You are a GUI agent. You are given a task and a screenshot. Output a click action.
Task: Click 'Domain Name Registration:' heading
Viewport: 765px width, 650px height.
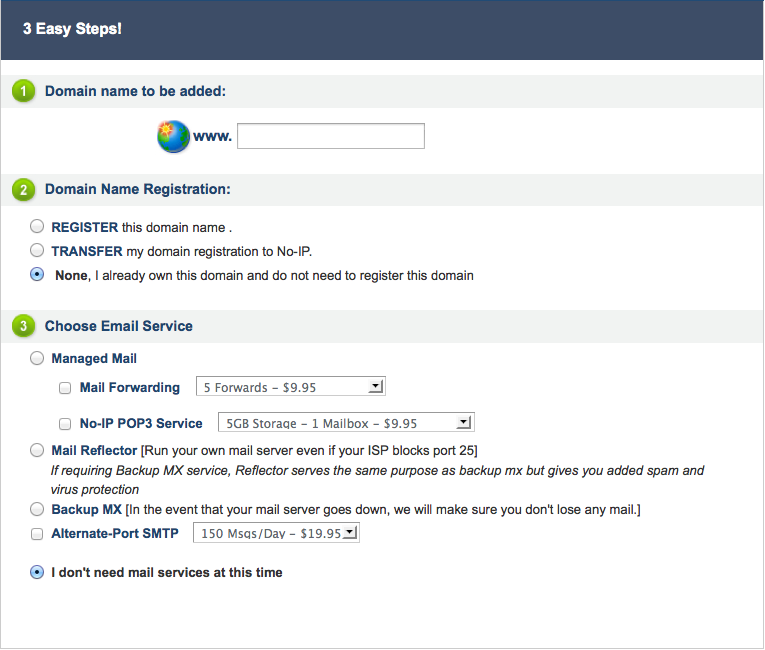tap(138, 189)
